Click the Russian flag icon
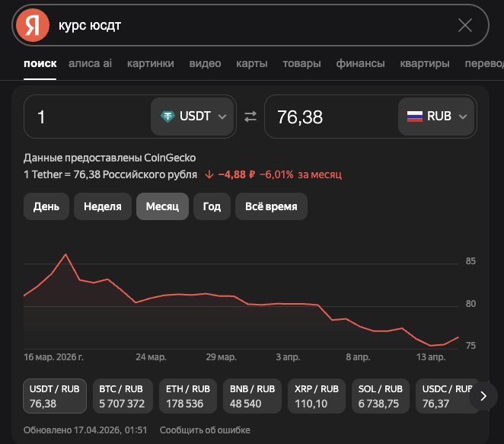 point(414,117)
